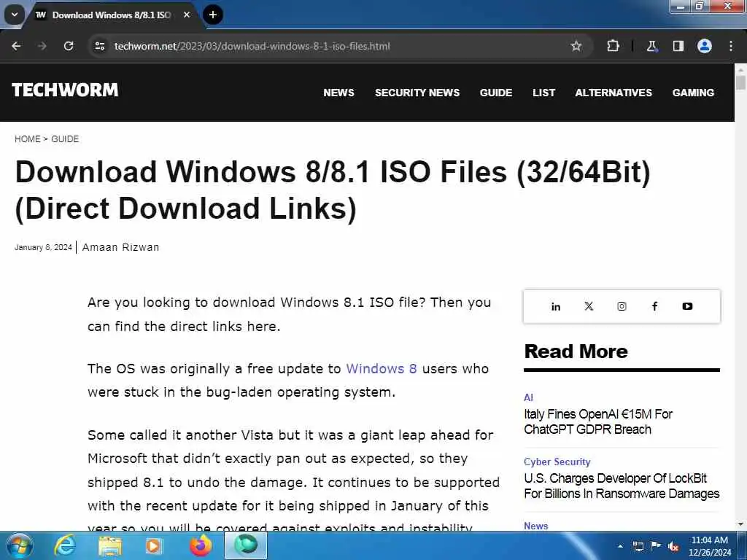Bookmark this page with the star
Image resolution: width=747 pixels, height=560 pixels.
pos(576,46)
